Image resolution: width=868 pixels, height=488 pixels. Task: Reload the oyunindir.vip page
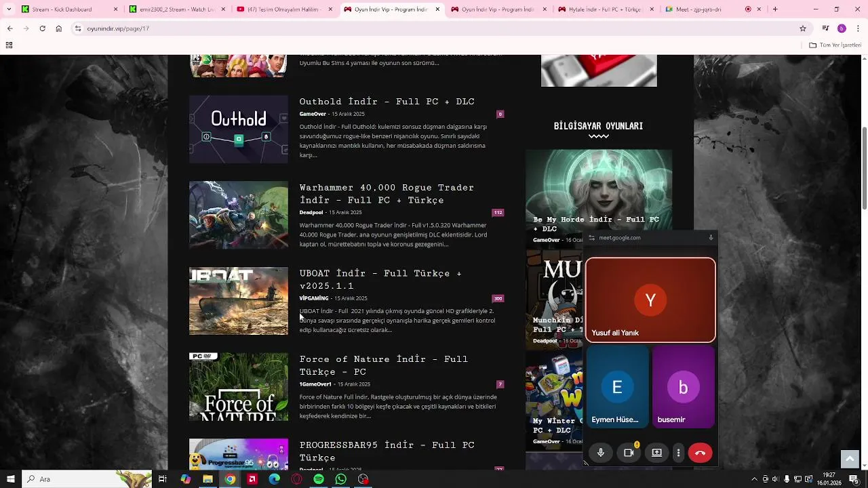(x=42, y=28)
